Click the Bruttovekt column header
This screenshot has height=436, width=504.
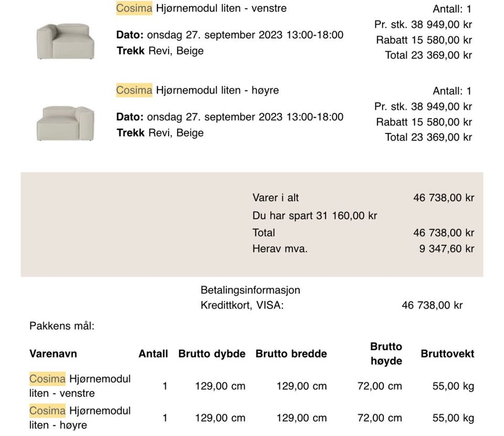coord(447,354)
